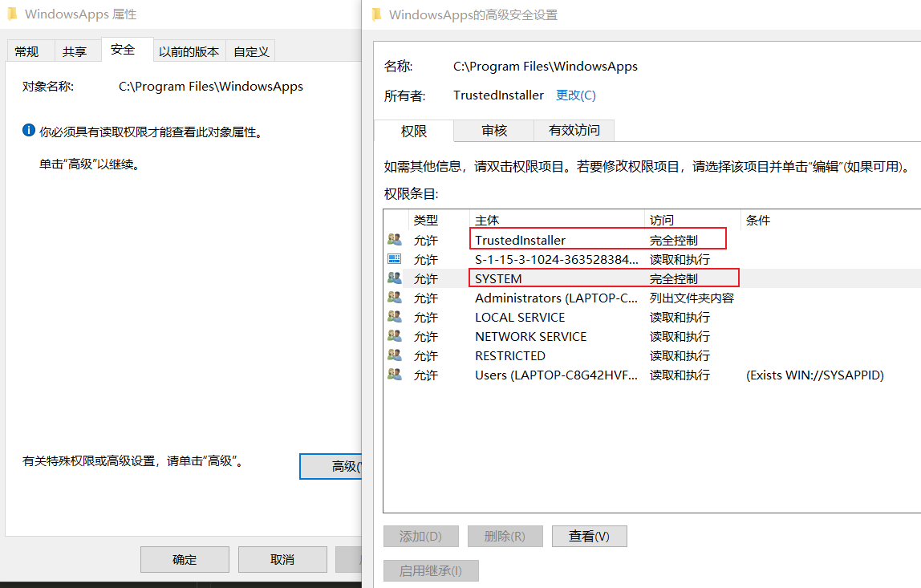Click the app-package icon of the S-1-15-3-1024 row

[394, 259]
